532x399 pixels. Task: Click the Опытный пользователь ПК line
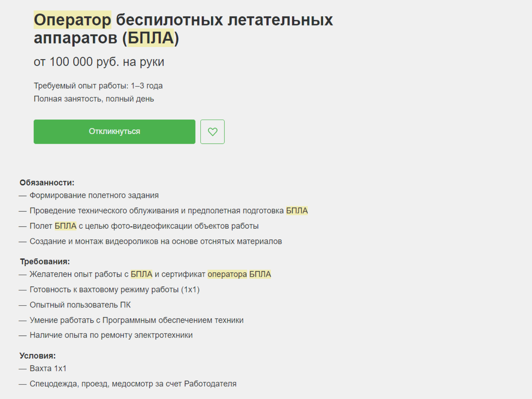(x=80, y=305)
